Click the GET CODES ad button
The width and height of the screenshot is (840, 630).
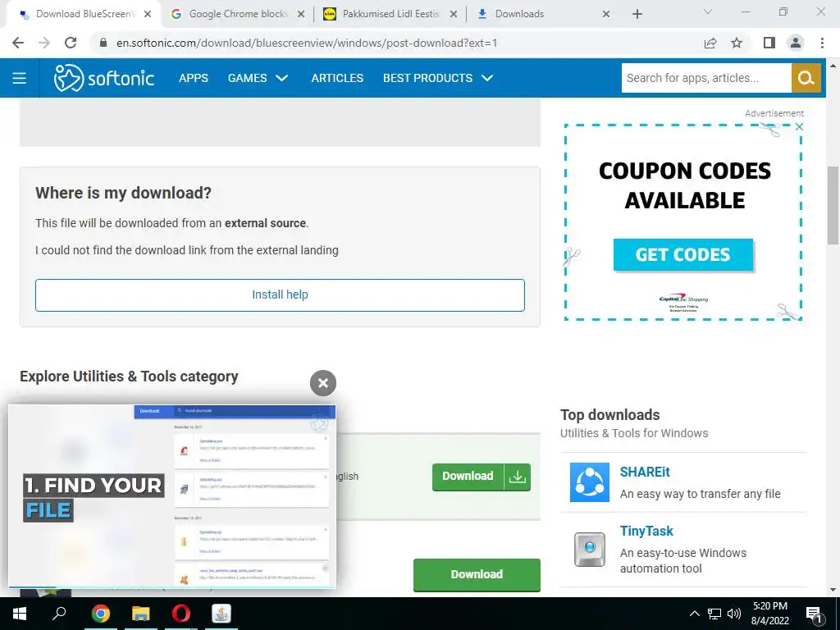click(x=683, y=254)
